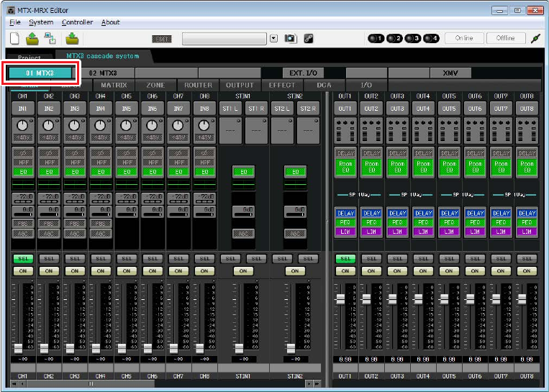Click system indicator 4
549x392 pixels.
431,38
